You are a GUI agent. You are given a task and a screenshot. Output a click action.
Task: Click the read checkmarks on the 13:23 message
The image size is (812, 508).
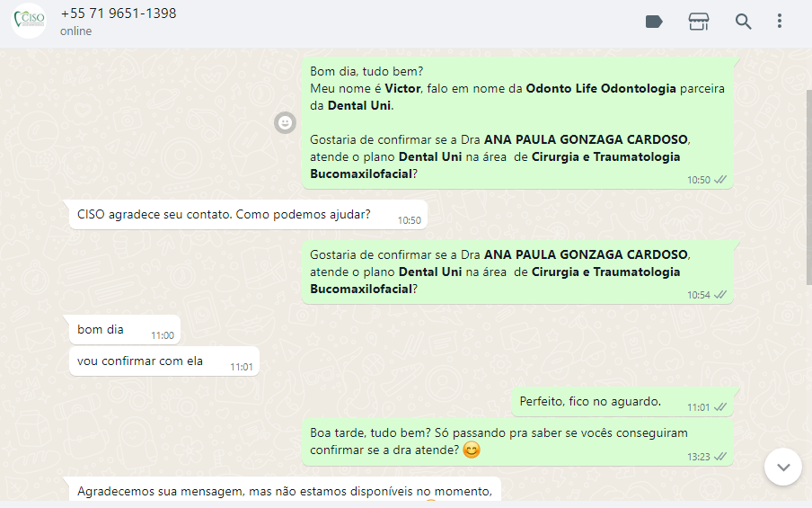720,457
